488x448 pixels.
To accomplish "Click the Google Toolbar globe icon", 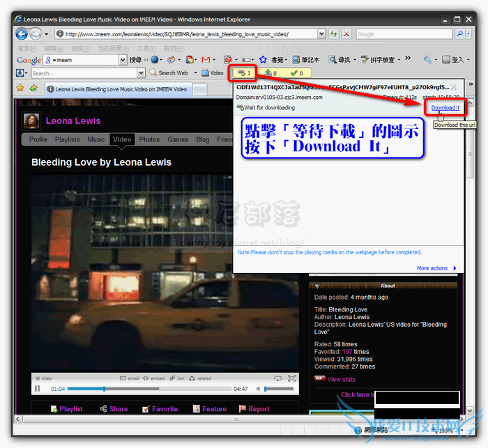I will (155, 60).
